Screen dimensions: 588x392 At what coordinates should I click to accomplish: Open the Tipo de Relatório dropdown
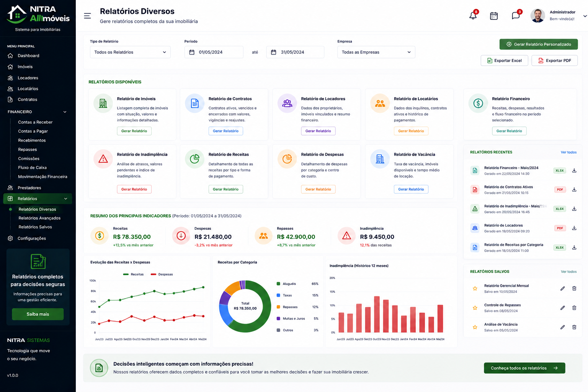tap(130, 52)
